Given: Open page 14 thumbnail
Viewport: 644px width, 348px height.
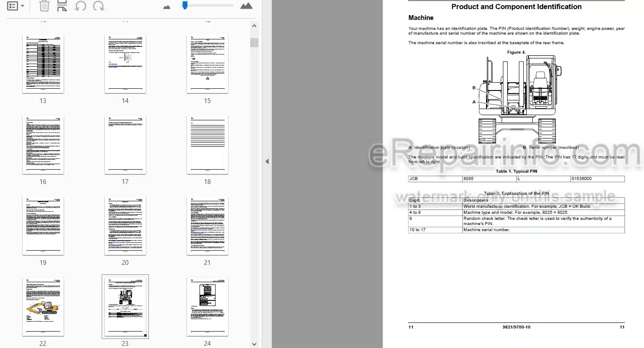Looking at the screenshot, I should (125, 64).
